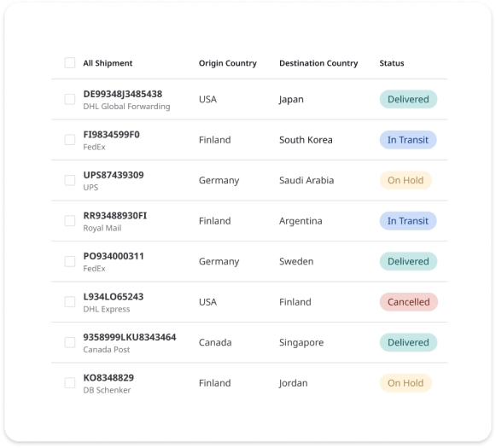Click the Destination Country column header
The height and width of the screenshot is (448, 496).
point(318,63)
